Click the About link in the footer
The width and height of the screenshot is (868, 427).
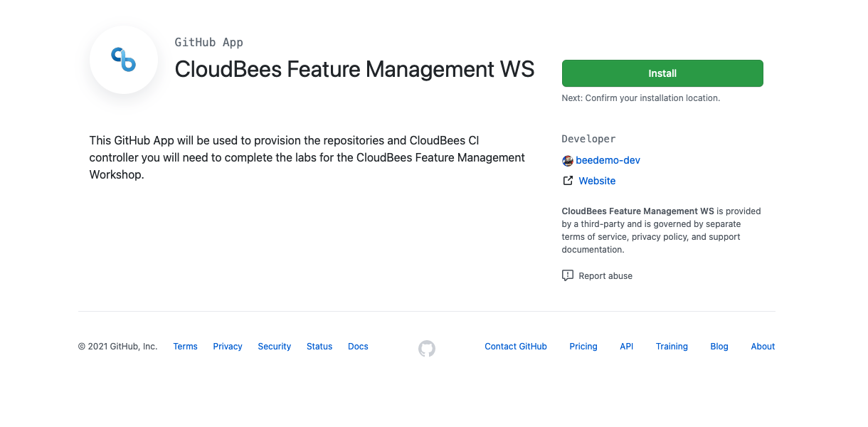pyautogui.click(x=762, y=347)
